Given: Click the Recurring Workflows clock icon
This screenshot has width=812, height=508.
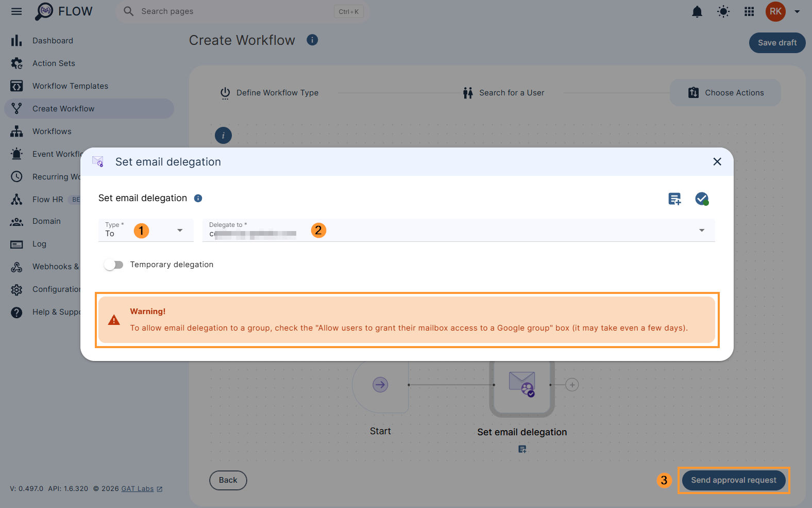Looking at the screenshot, I should point(16,176).
